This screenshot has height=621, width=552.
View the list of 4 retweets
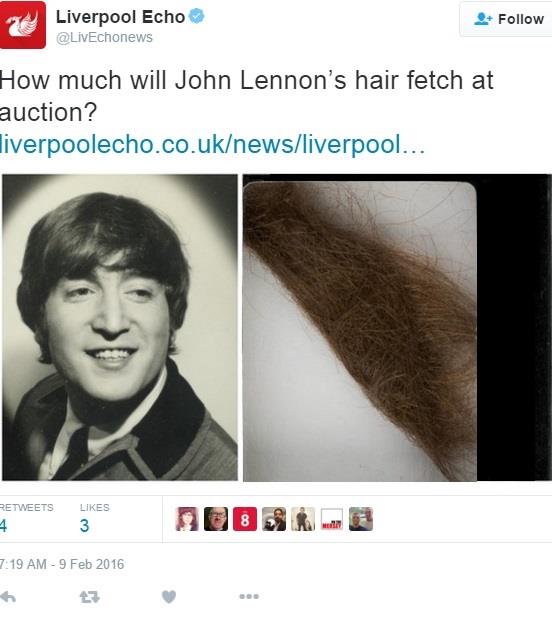[26, 518]
